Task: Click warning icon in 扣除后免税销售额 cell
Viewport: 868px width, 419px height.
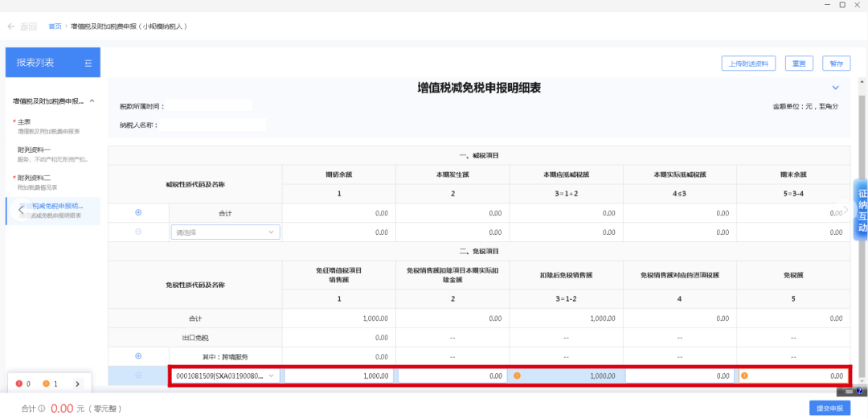Action: click(517, 376)
